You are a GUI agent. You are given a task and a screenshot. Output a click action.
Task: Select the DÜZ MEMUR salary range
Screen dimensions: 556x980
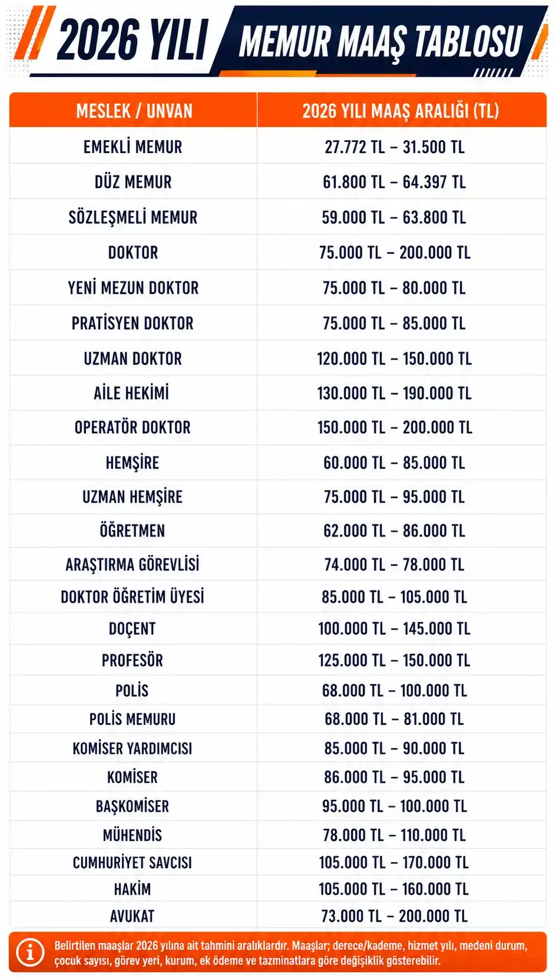point(394,182)
